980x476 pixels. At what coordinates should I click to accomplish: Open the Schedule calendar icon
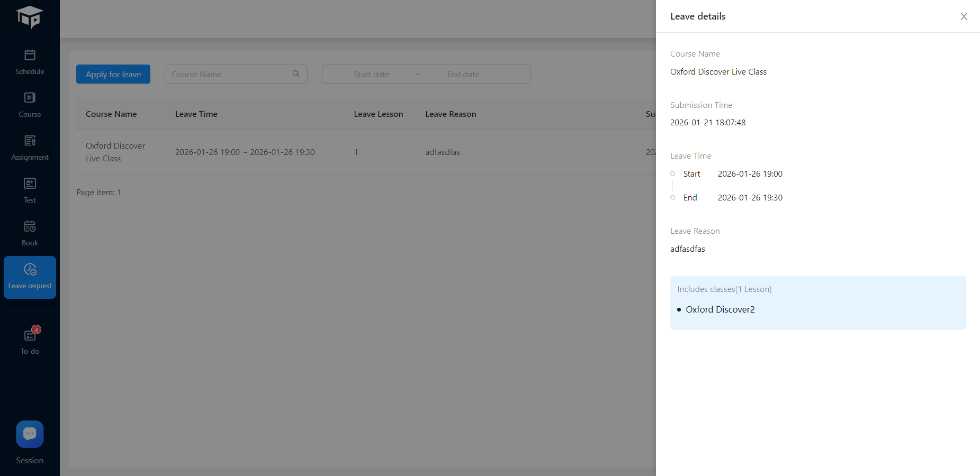tap(30, 55)
